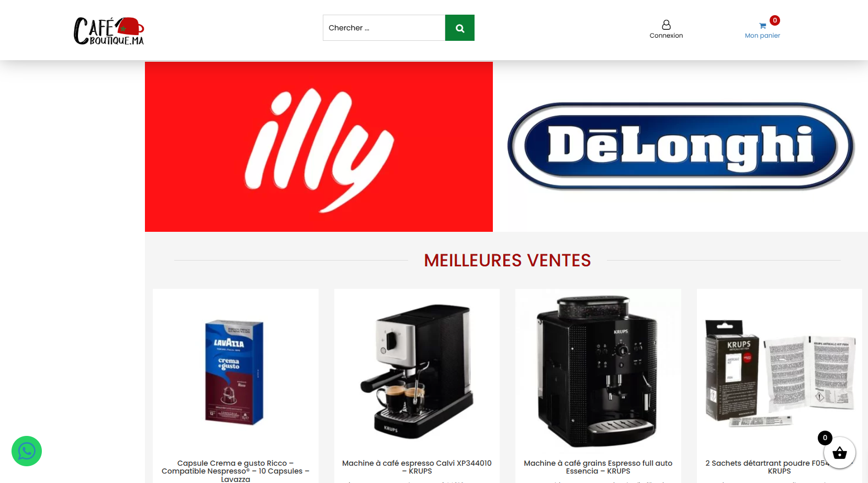The width and height of the screenshot is (868, 483).
Task: Open the illy brand banner
Action: 319,147
